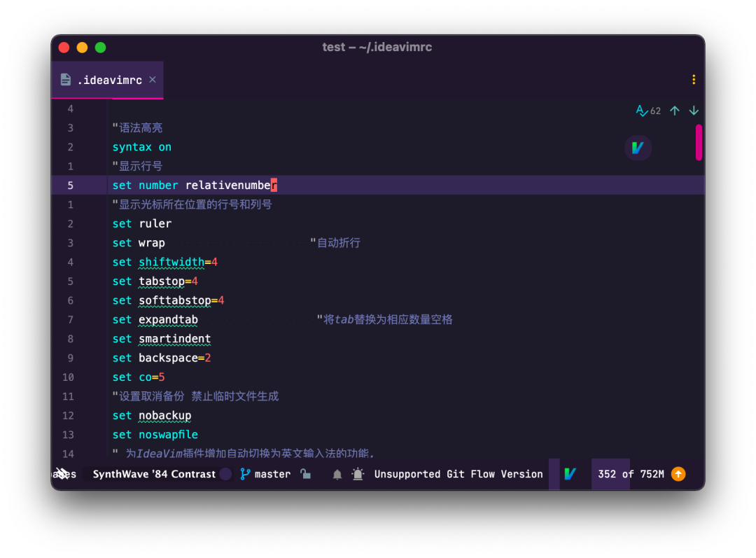Click the 'set co=5' line
The image size is (756, 558).
[x=139, y=377]
